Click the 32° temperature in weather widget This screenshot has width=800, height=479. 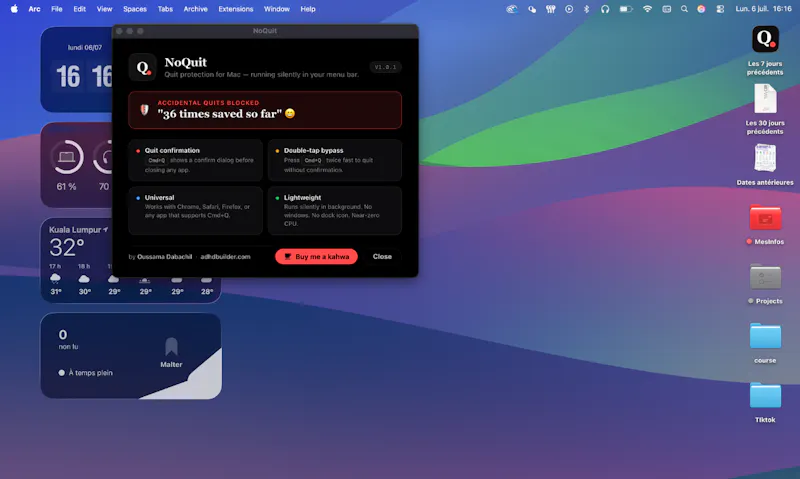(67, 248)
